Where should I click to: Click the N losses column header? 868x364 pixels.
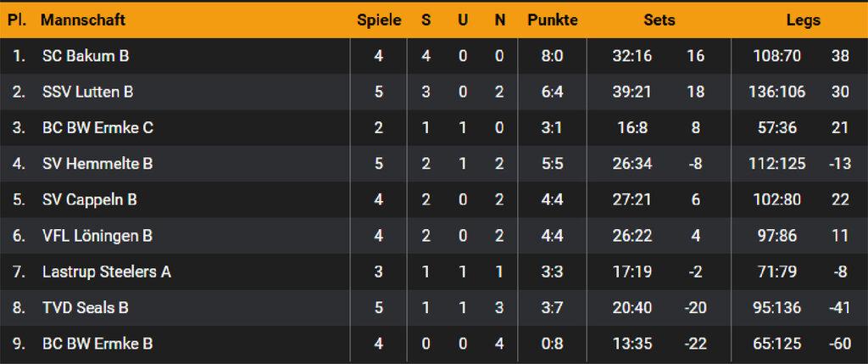(x=500, y=20)
